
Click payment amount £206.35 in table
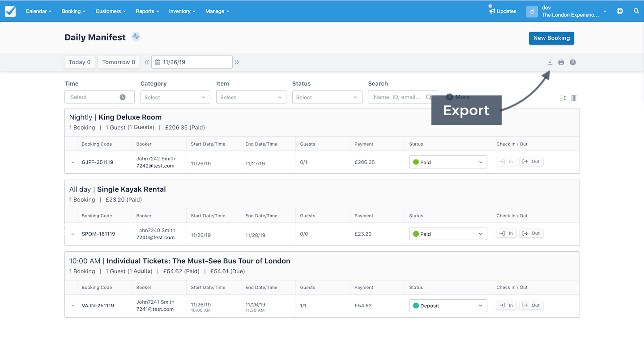365,162
